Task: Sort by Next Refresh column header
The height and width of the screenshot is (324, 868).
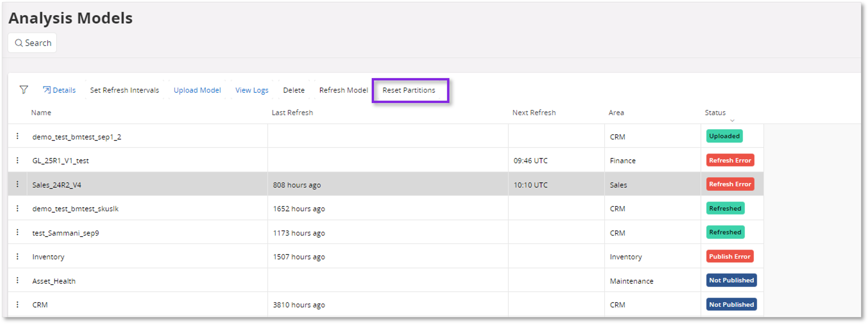Action: 534,113
